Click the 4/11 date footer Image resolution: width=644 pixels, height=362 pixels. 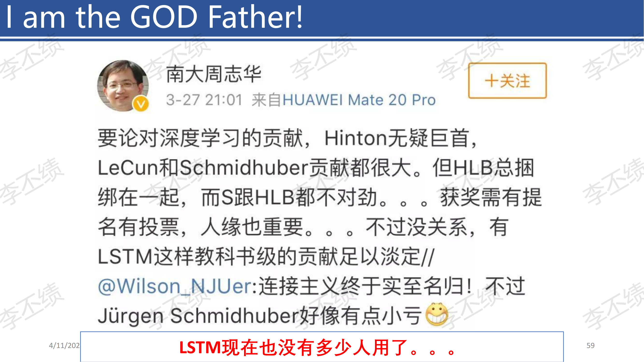click(64, 346)
